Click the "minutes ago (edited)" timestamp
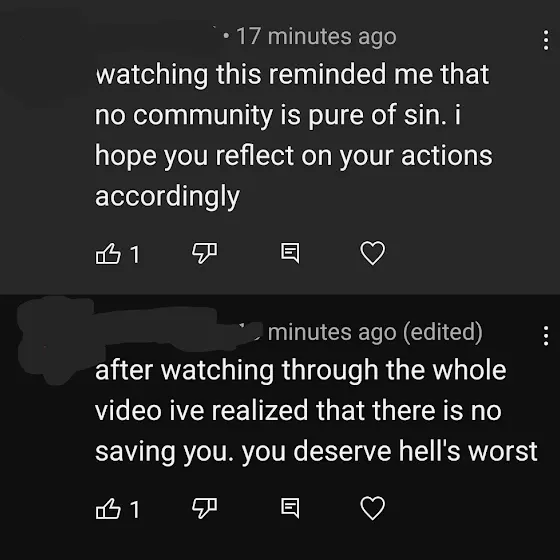 [x=375, y=332]
